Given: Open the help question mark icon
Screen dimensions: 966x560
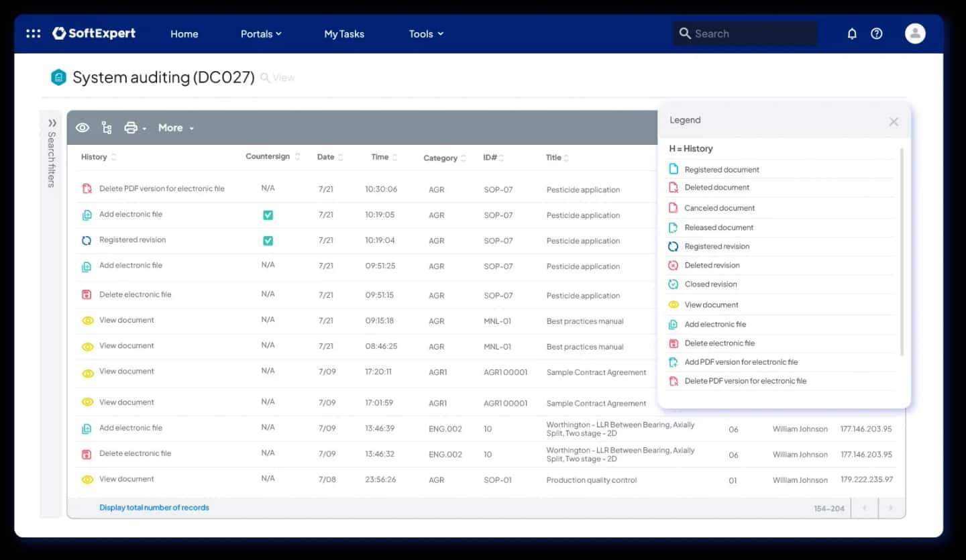Looking at the screenshot, I should (x=876, y=34).
